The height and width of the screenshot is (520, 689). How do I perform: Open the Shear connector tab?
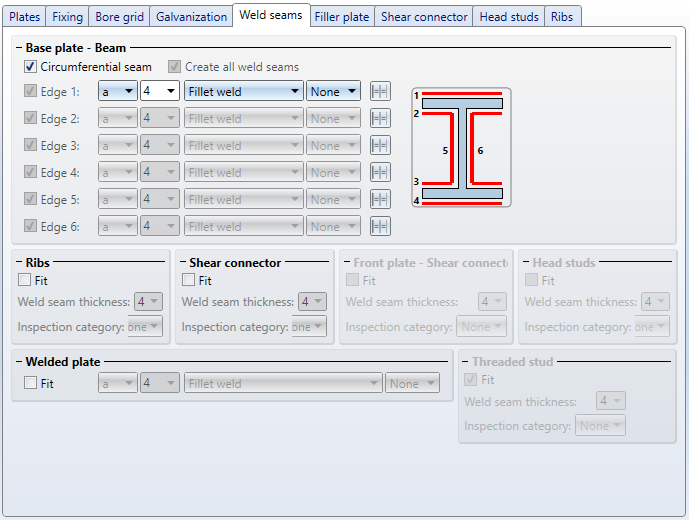point(424,17)
